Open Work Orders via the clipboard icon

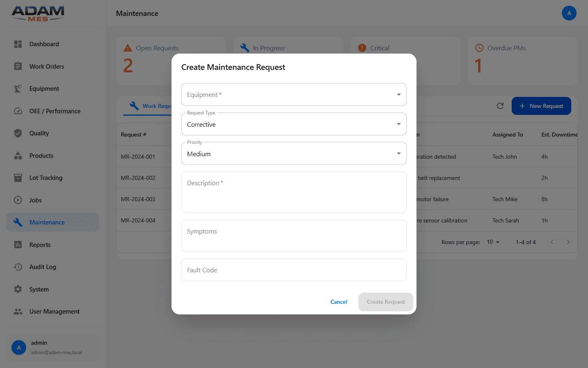[x=18, y=66]
